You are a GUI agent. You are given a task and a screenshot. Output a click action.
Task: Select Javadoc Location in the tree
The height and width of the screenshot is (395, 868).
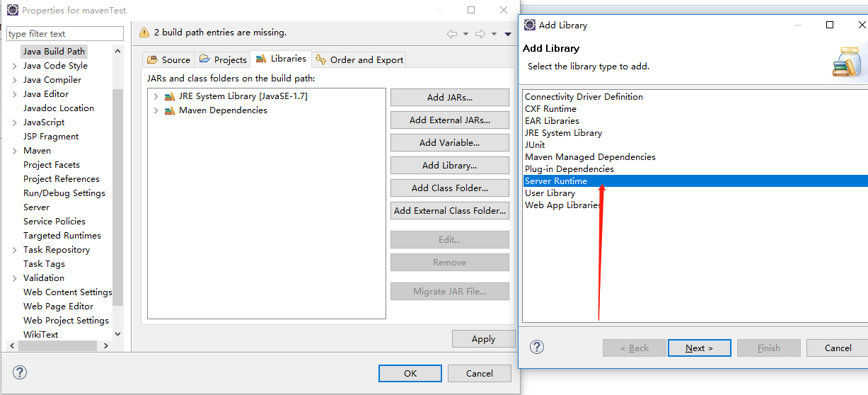tap(59, 108)
